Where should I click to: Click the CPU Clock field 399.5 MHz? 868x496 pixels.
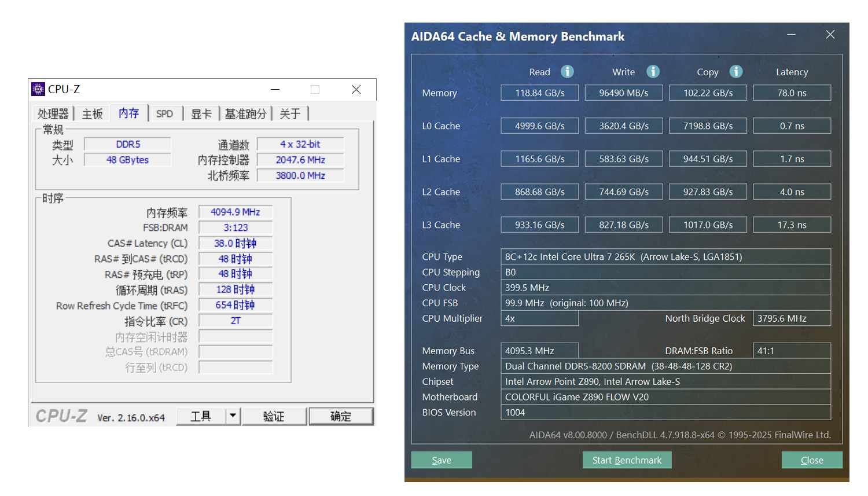pyautogui.click(x=666, y=288)
